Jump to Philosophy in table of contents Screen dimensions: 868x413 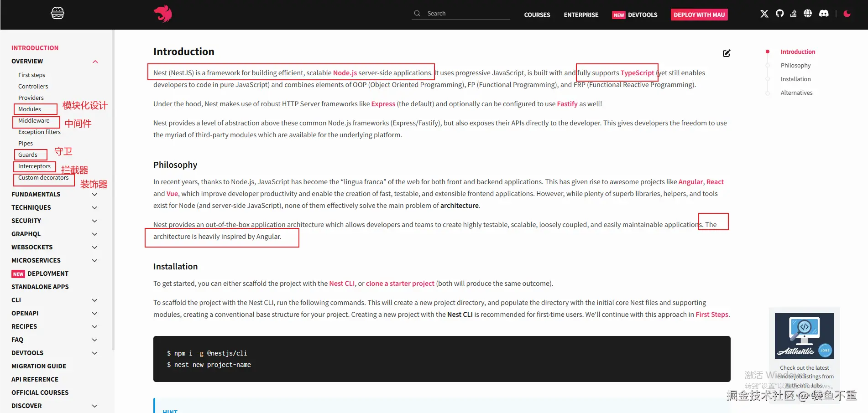pyautogui.click(x=795, y=66)
